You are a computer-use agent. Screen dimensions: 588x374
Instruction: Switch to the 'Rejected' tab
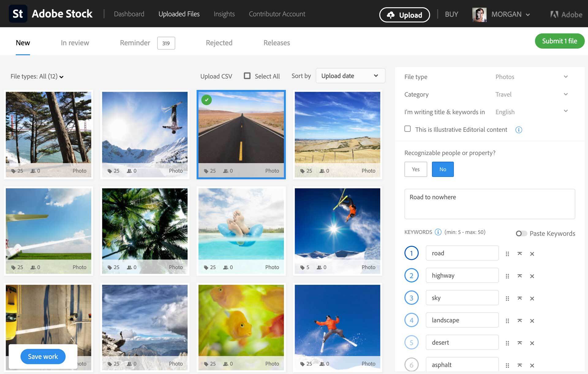tap(219, 43)
